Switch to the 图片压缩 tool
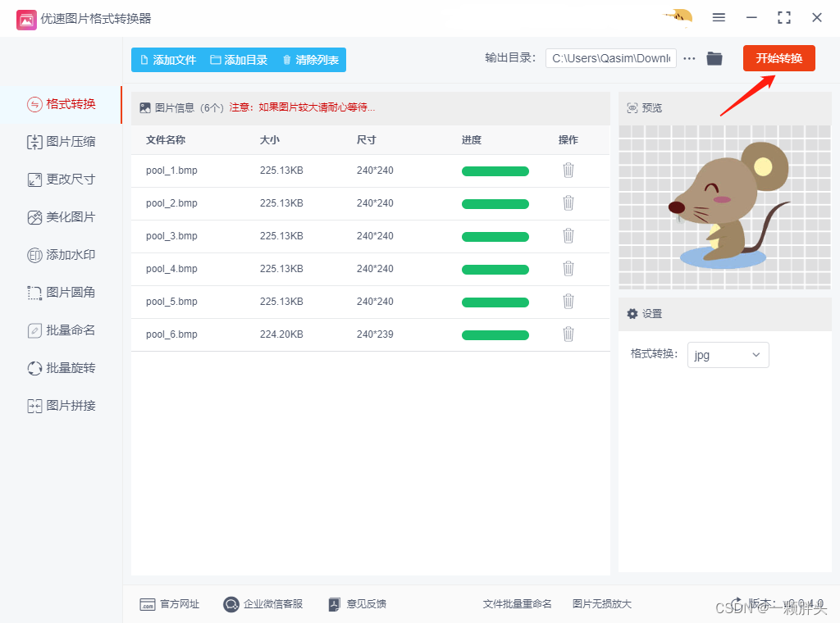 61,142
